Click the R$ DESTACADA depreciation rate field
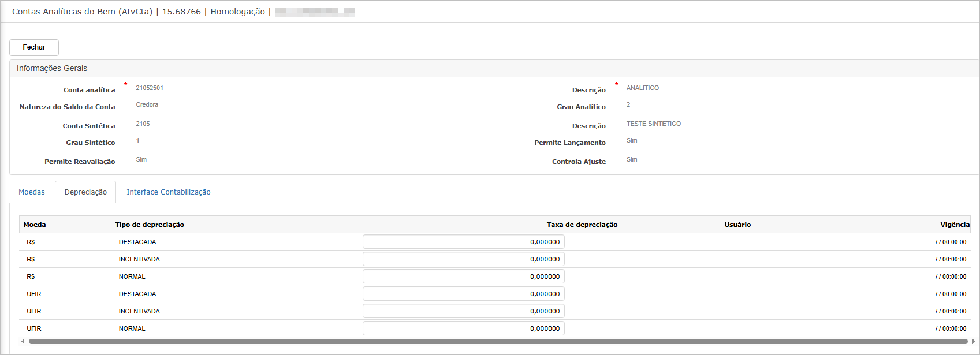This screenshot has height=355, width=980. (464, 242)
